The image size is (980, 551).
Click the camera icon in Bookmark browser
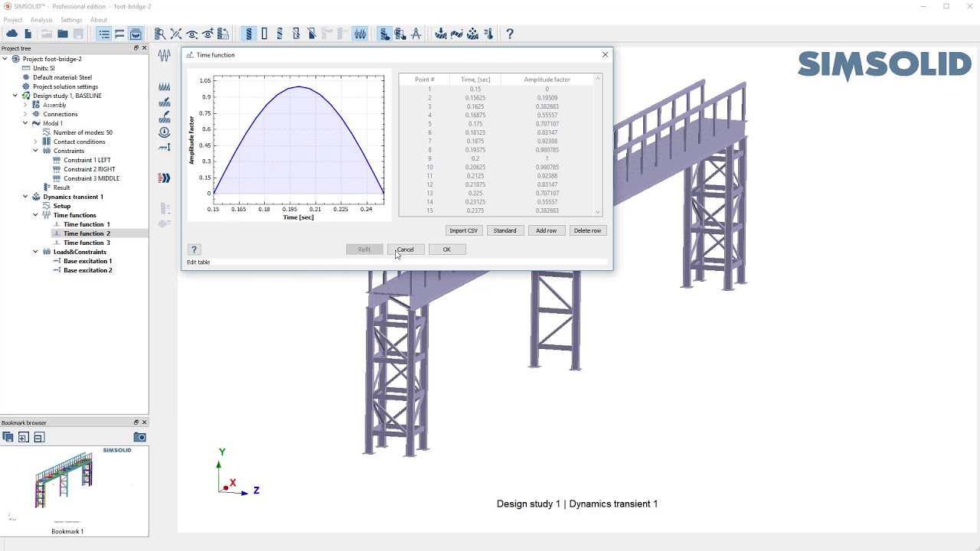point(140,437)
